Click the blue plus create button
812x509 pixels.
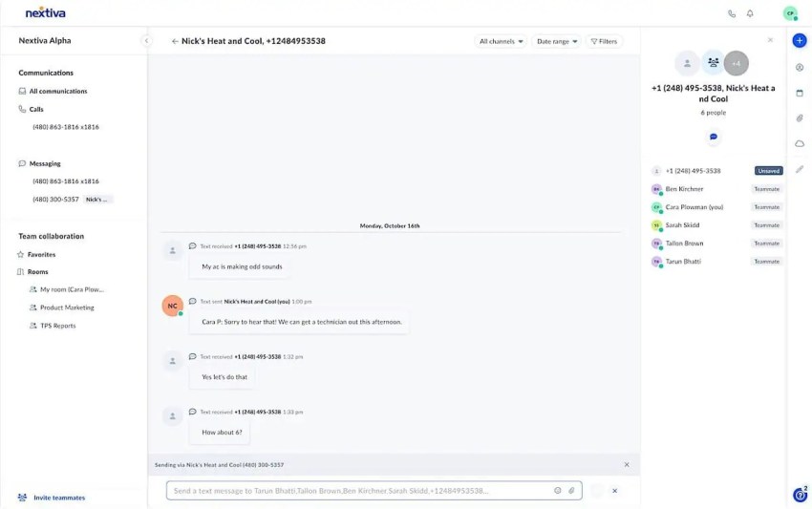click(799, 40)
